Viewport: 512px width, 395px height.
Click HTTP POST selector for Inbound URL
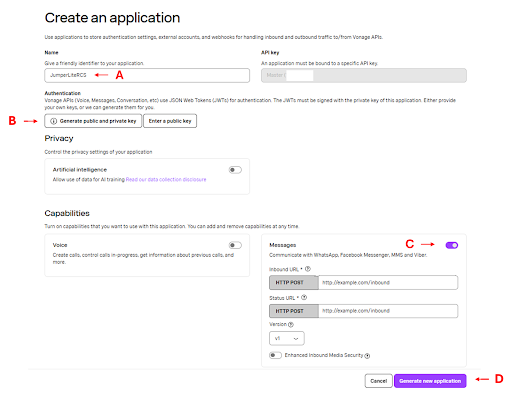click(294, 283)
